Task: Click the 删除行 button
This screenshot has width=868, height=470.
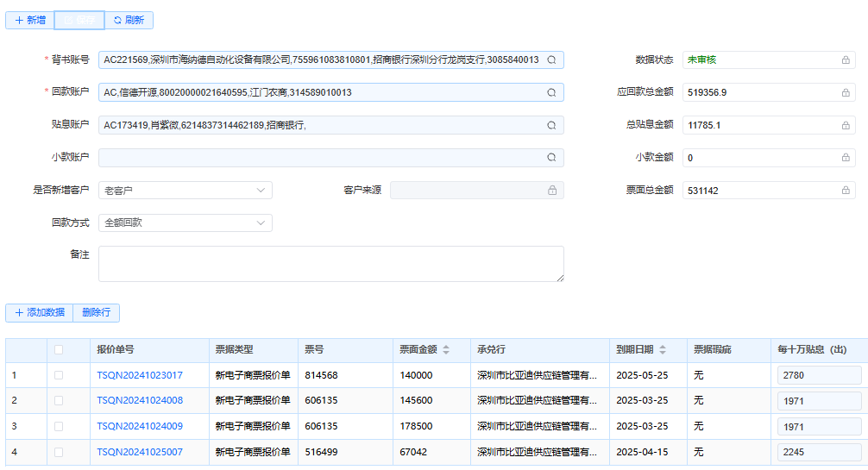Action: (97, 313)
